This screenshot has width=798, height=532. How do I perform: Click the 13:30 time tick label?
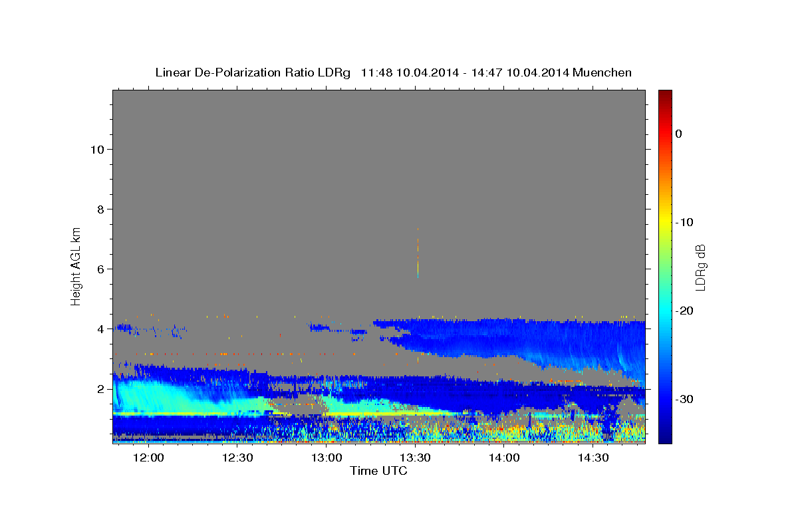click(416, 458)
